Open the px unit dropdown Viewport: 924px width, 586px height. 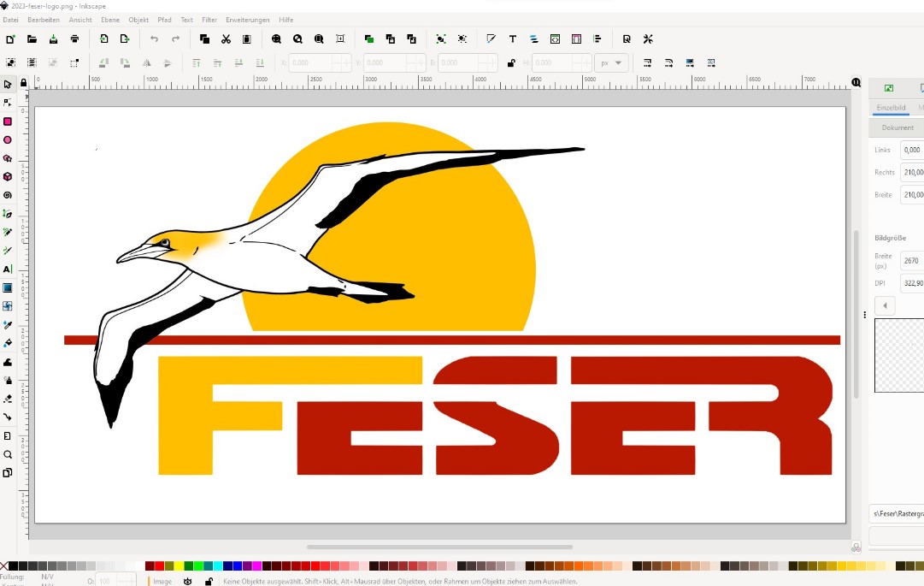(x=612, y=63)
